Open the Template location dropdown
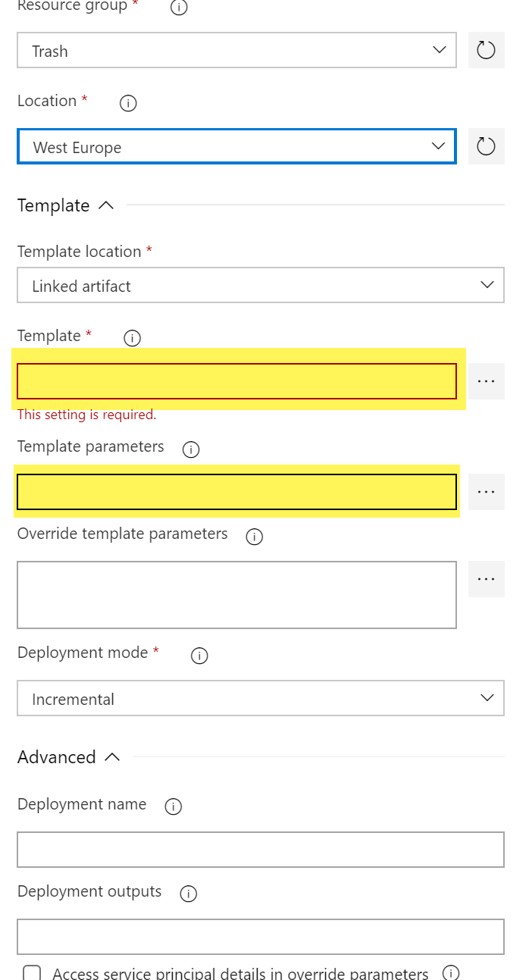This screenshot has height=980, width=532. (x=260, y=286)
